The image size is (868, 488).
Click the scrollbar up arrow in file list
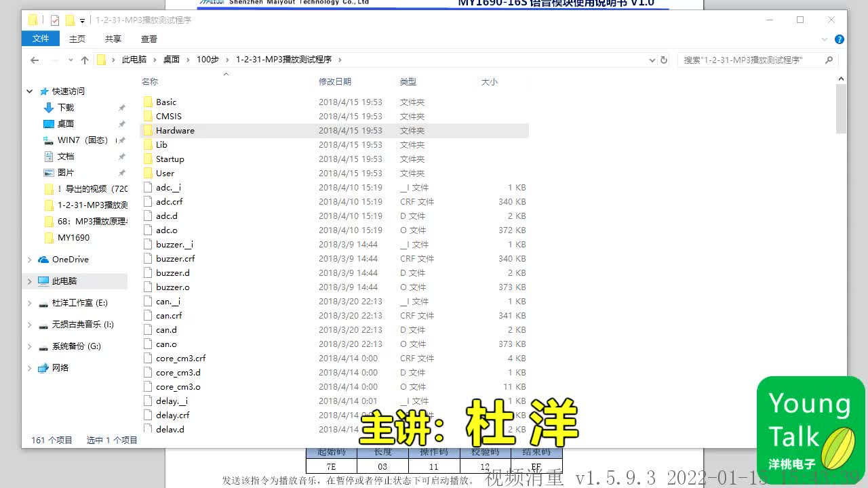click(x=841, y=79)
